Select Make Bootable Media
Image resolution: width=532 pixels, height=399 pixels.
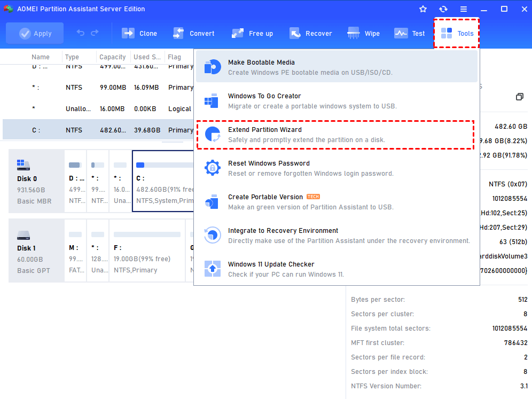pyautogui.click(x=337, y=67)
